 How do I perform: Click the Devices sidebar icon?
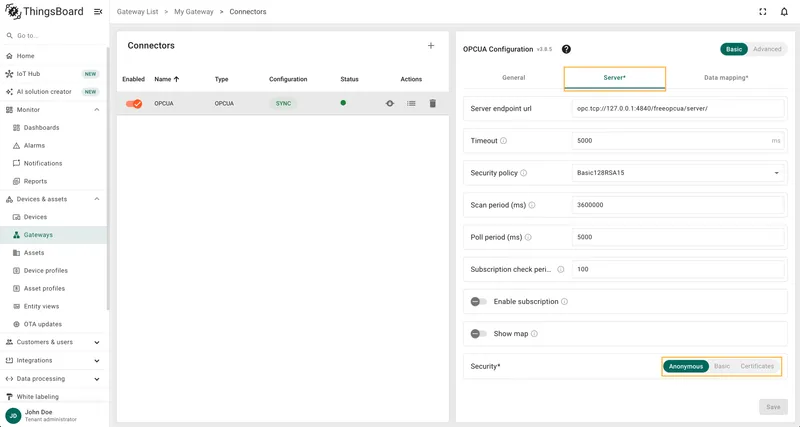coord(16,217)
